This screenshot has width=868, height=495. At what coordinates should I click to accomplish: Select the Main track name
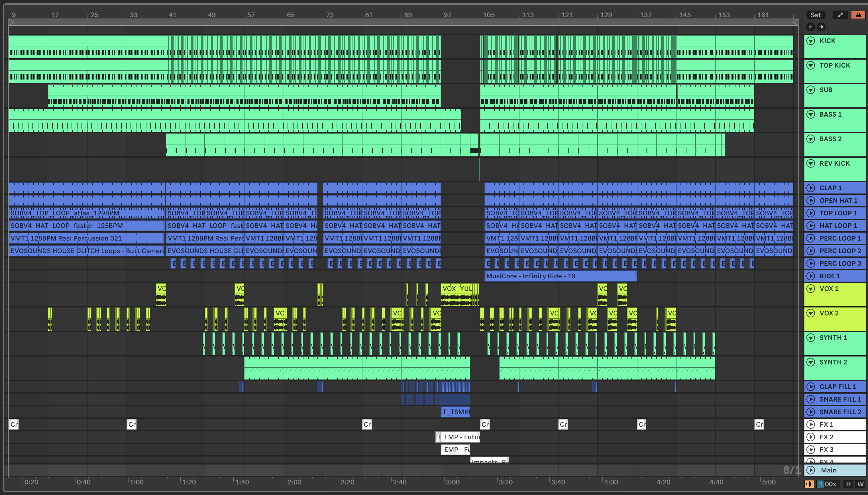[x=829, y=470]
